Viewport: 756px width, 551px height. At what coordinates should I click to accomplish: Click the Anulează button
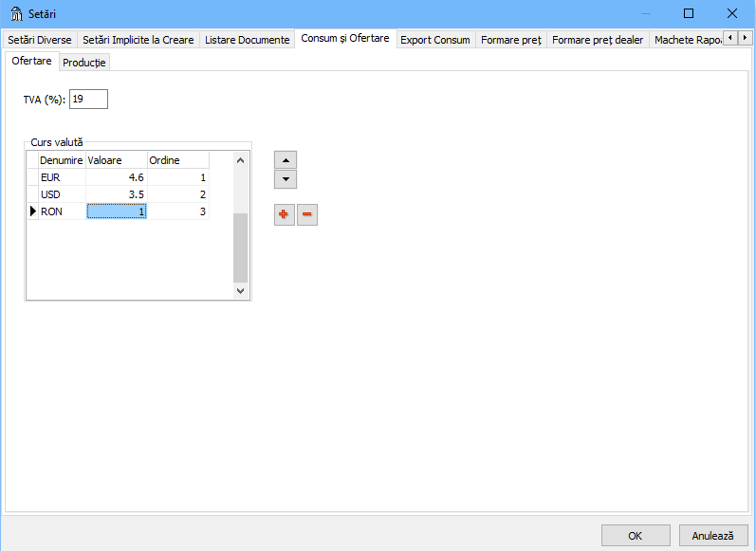712,536
